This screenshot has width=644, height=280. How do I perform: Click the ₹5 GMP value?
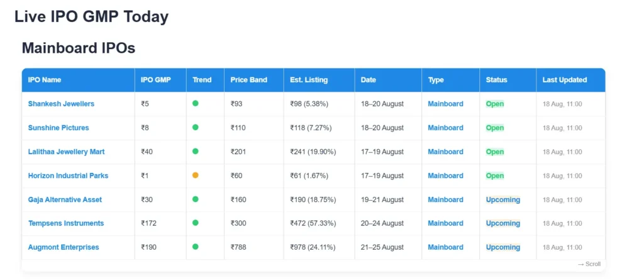click(x=145, y=104)
